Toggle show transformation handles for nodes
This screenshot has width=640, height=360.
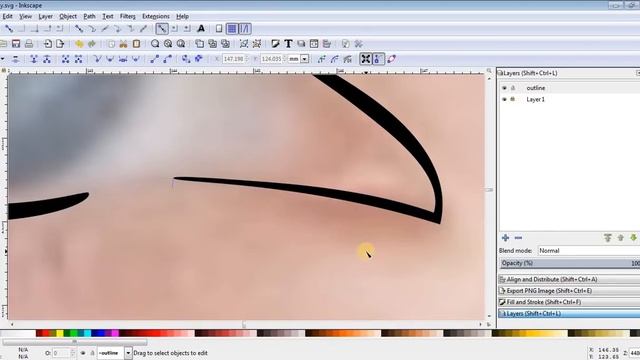point(366,59)
